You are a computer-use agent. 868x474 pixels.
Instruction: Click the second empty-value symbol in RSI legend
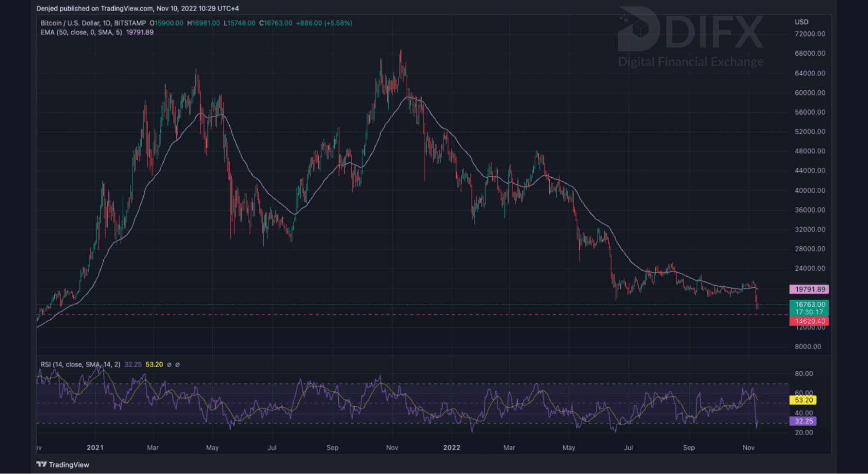(178, 365)
